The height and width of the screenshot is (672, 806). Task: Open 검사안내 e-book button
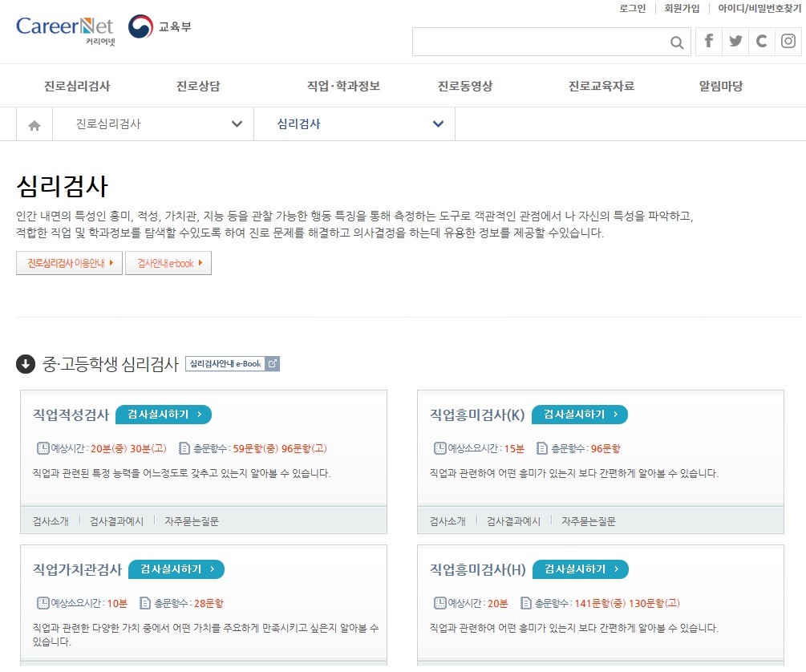[x=168, y=263]
